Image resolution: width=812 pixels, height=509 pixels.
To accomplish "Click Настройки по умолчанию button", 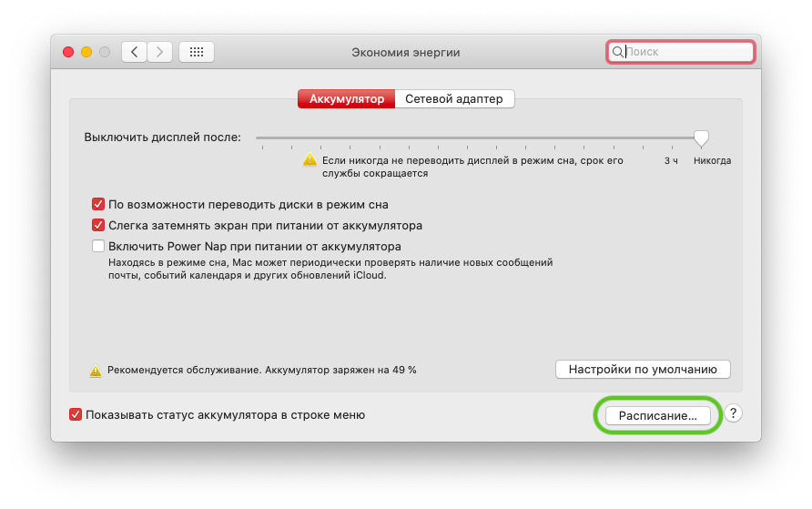I will [643, 370].
